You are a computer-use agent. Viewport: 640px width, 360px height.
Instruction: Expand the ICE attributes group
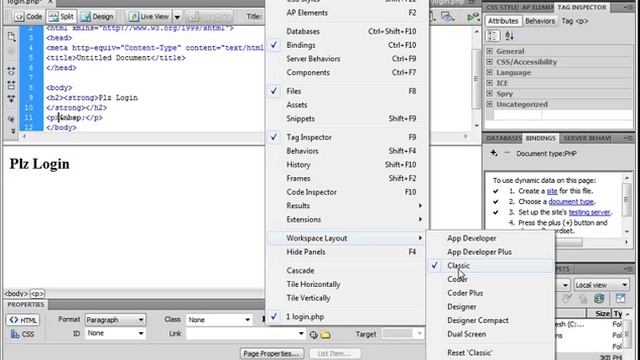(489, 83)
